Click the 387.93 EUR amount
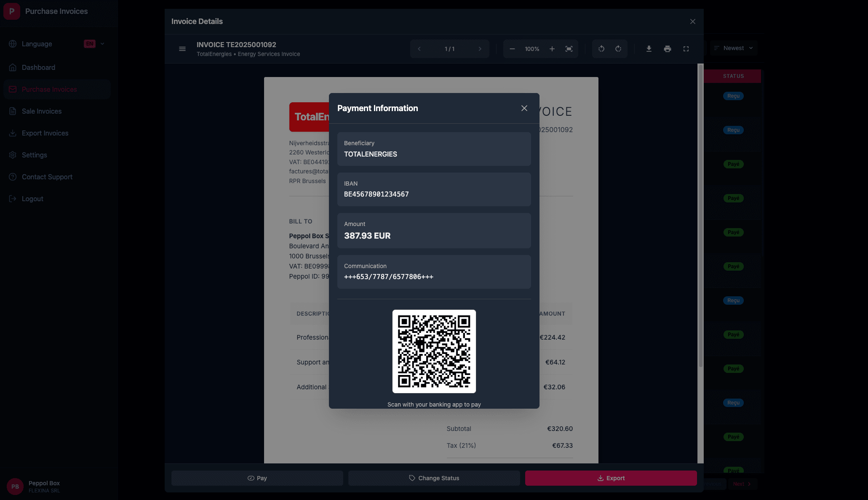The width and height of the screenshot is (868, 500). (x=367, y=236)
